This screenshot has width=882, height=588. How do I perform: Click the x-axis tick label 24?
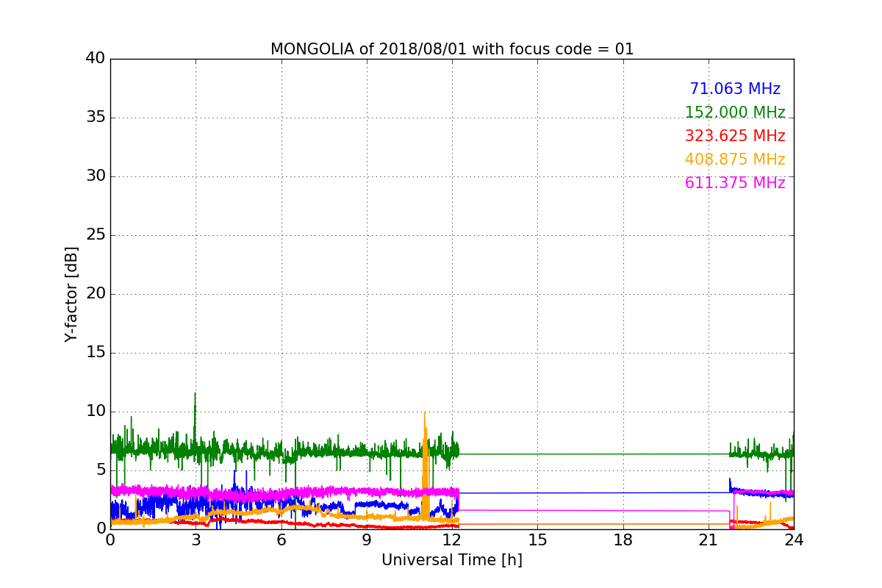coord(794,539)
